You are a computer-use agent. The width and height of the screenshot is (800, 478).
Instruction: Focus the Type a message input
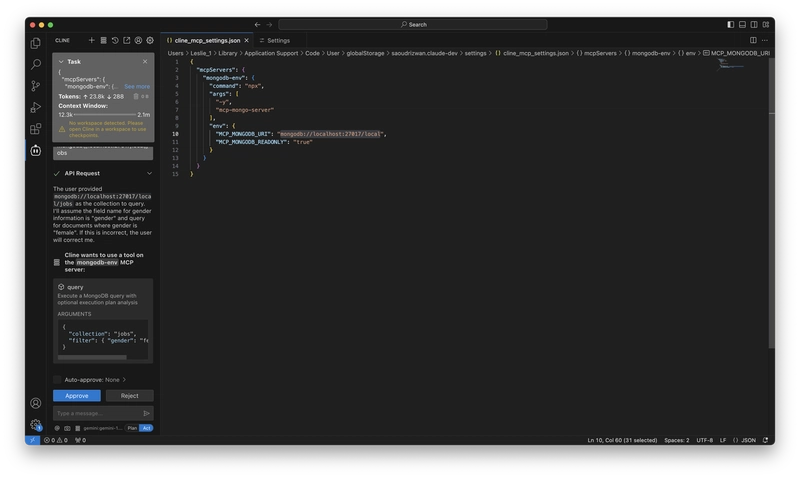pyautogui.click(x=97, y=413)
